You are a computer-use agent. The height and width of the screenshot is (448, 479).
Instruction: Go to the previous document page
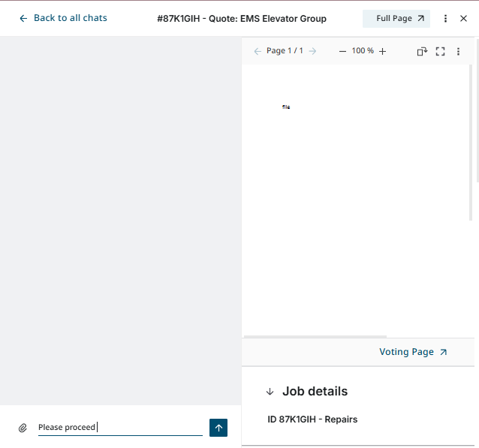click(258, 51)
